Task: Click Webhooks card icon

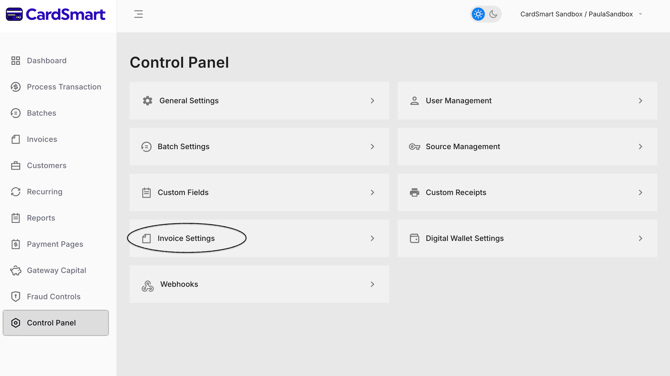Action: click(147, 285)
